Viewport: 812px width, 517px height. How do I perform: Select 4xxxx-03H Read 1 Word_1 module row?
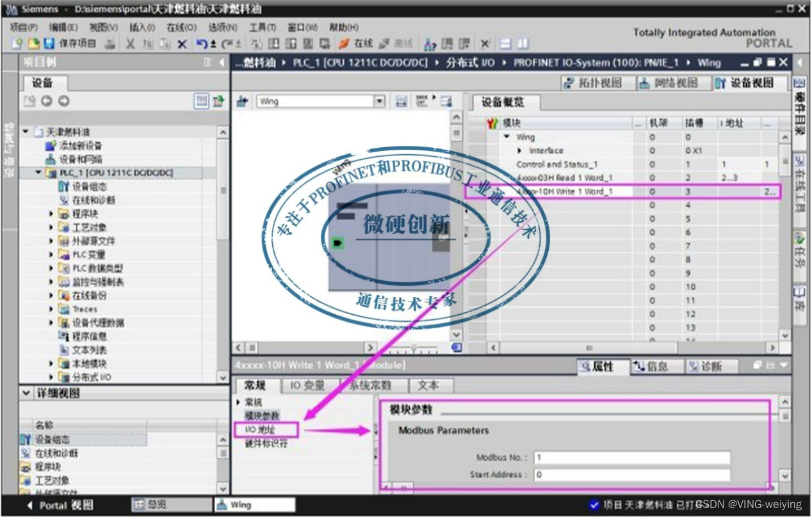coord(622,178)
